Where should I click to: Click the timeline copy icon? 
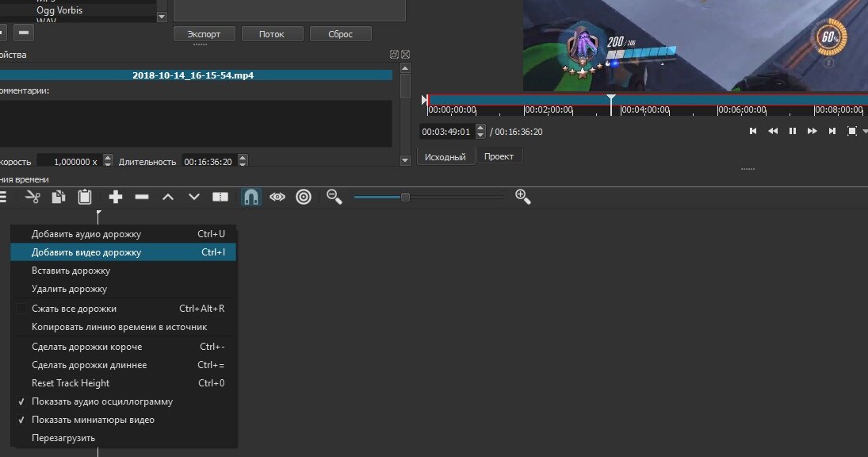(x=58, y=197)
